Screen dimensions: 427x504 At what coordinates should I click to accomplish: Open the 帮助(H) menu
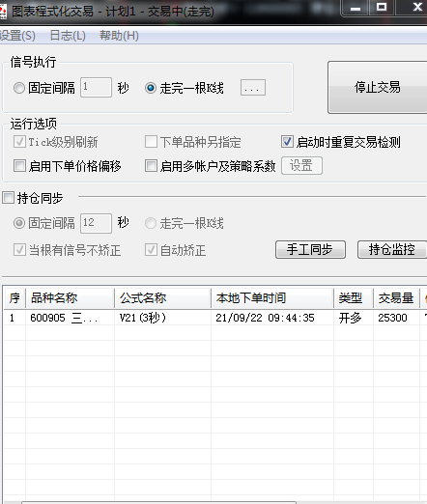pos(119,36)
